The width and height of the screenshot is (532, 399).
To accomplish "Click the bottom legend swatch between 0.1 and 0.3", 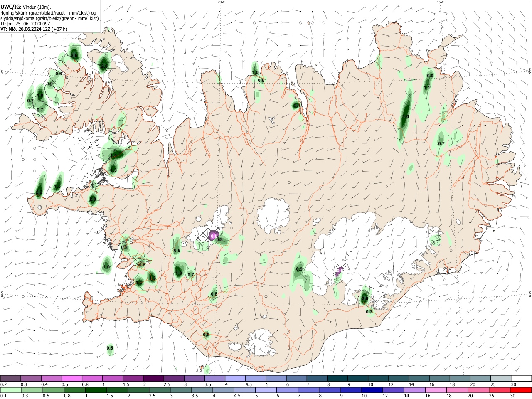I will (11, 390).
